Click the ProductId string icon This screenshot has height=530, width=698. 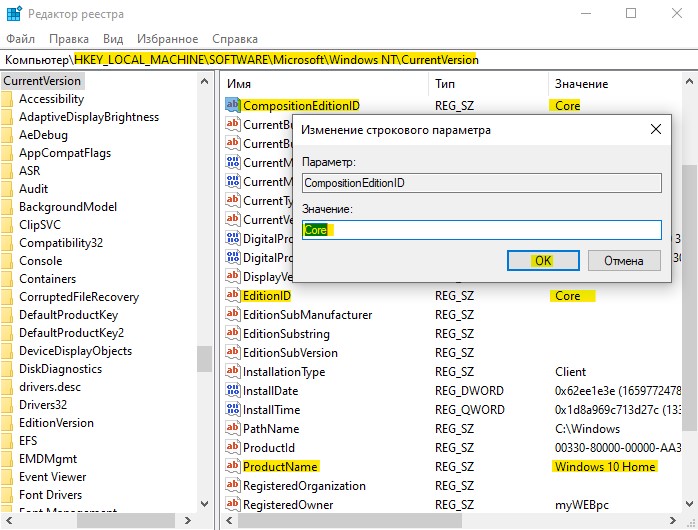click(x=233, y=447)
